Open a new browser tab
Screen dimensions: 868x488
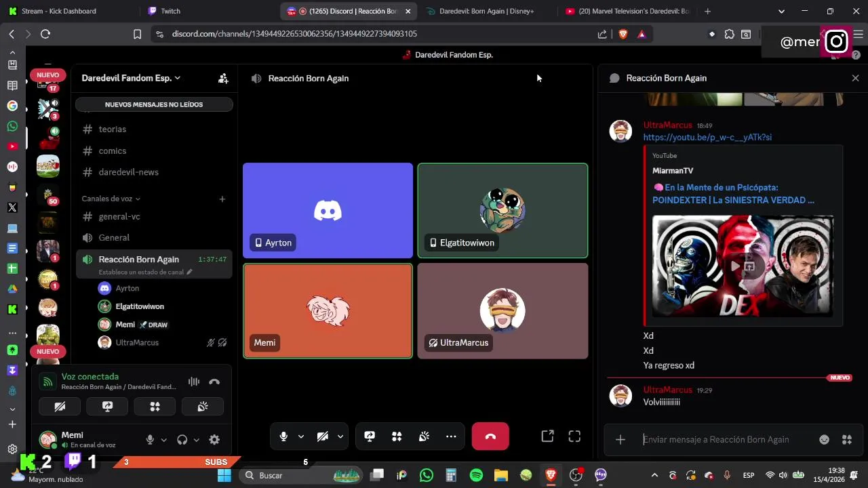(707, 11)
